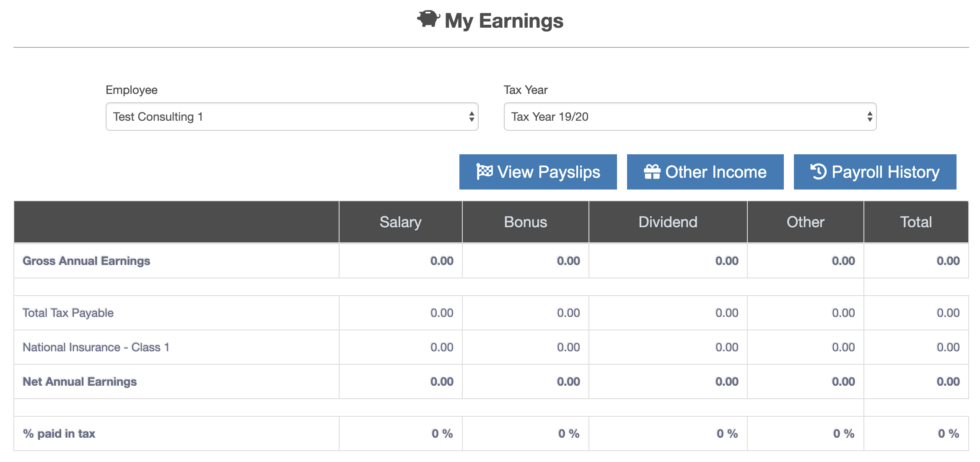Click the piggy bank icon beside My Earnings
Image resolution: width=980 pixels, height=462 pixels.
click(x=428, y=19)
